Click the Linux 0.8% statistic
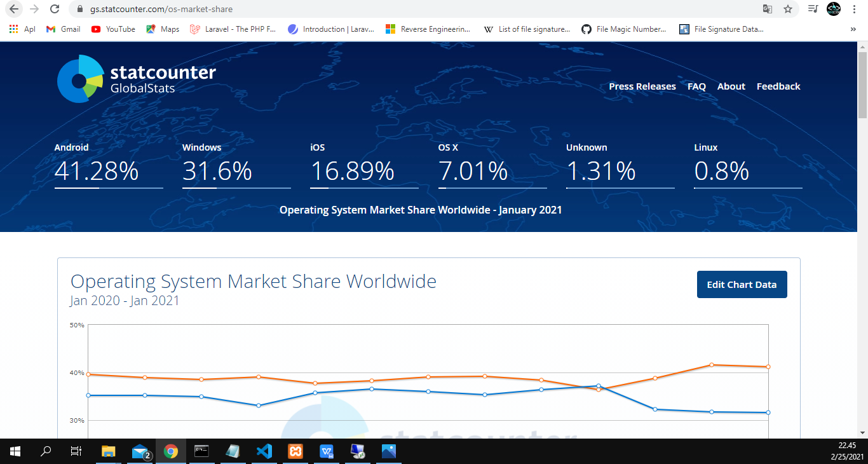Viewport: 868px width, 464px height. coord(748,165)
